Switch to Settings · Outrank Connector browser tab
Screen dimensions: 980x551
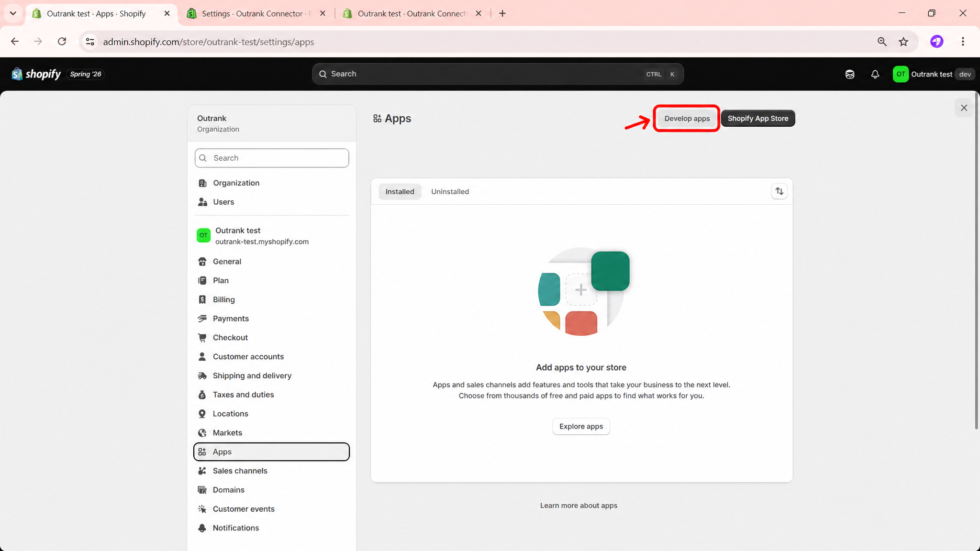[256, 13]
